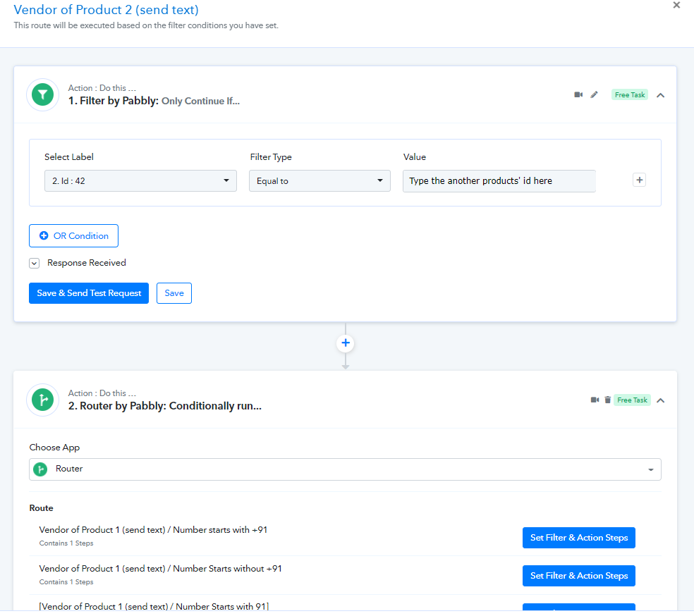Click route [Vendor of Product 1 Number Starts with 91]

click(154, 606)
